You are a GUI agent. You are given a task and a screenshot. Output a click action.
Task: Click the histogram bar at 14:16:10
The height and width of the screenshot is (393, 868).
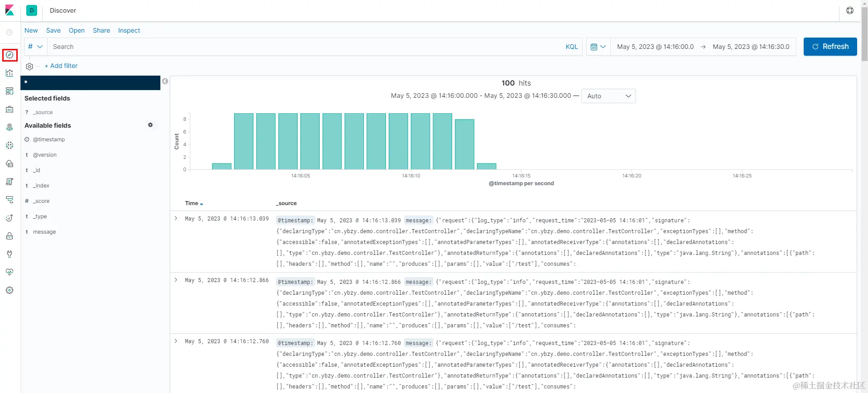(420, 141)
